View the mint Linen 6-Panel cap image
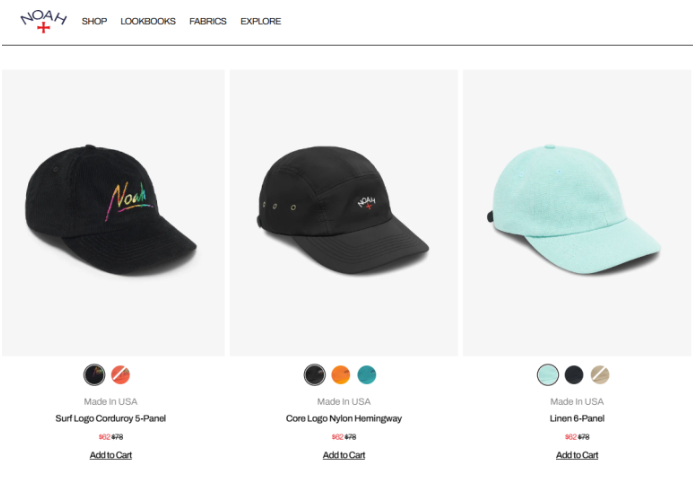Screen dimensions: 693x479 point(577,213)
